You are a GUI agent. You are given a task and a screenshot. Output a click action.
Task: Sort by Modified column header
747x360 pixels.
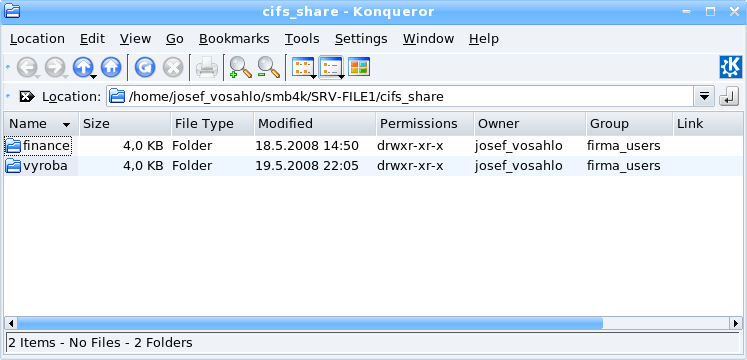click(x=315, y=124)
